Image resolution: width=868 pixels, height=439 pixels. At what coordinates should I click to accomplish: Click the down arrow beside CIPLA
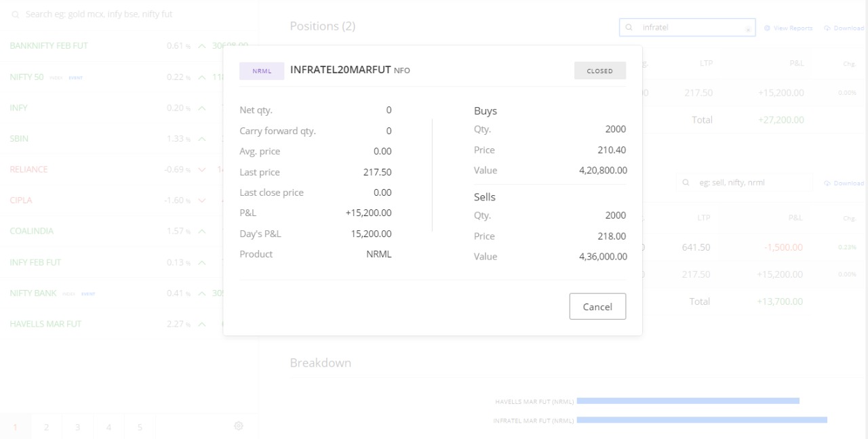pyautogui.click(x=201, y=201)
